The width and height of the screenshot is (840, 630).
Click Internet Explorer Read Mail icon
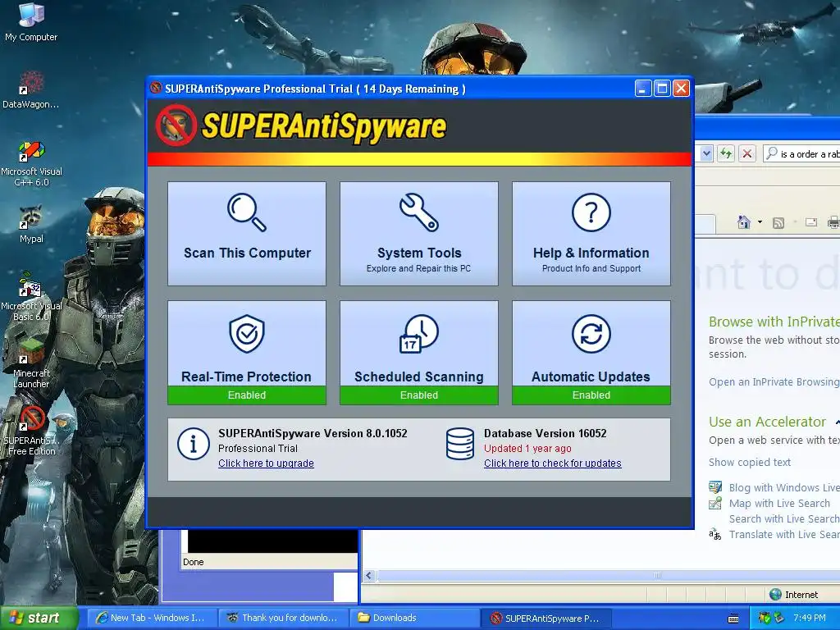click(811, 221)
